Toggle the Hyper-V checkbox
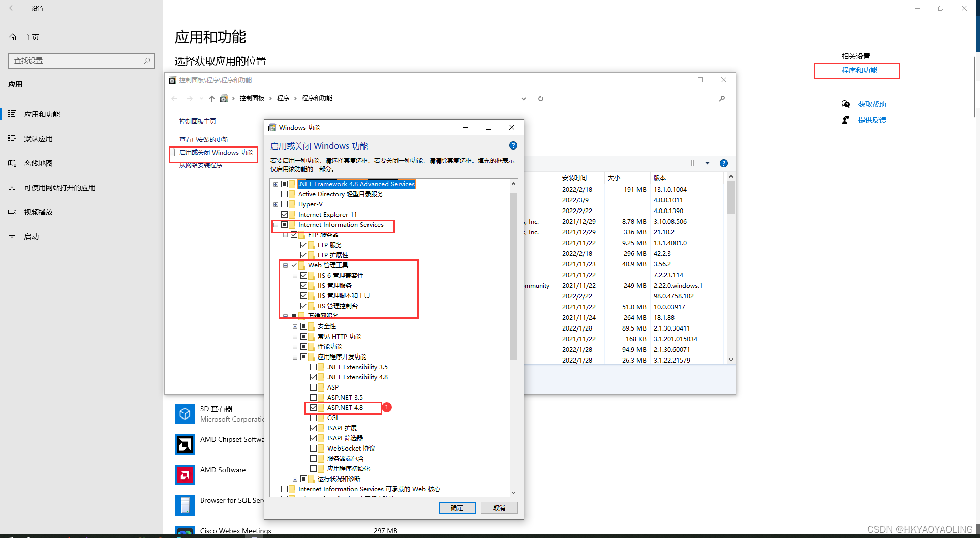980x538 pixels. point(285,204)
